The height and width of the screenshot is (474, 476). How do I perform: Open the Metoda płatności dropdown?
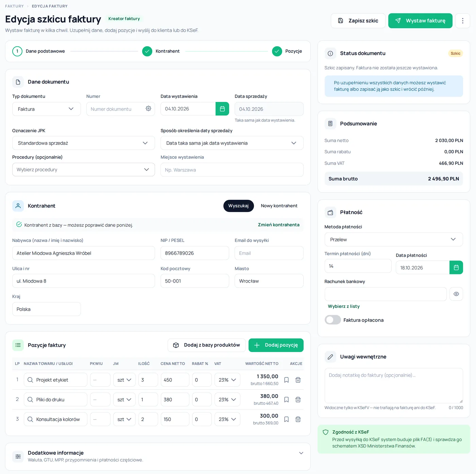tap(394, 240)
